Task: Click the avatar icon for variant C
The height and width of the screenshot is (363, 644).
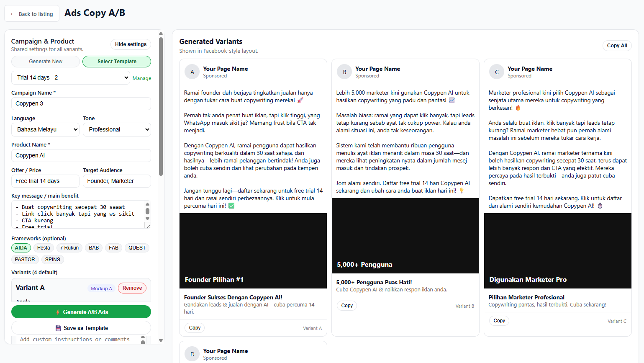Action: [x=497, y=72]
